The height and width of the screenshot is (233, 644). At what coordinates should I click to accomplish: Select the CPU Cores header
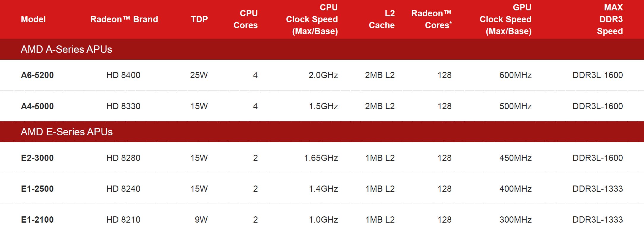coord(246,19)
